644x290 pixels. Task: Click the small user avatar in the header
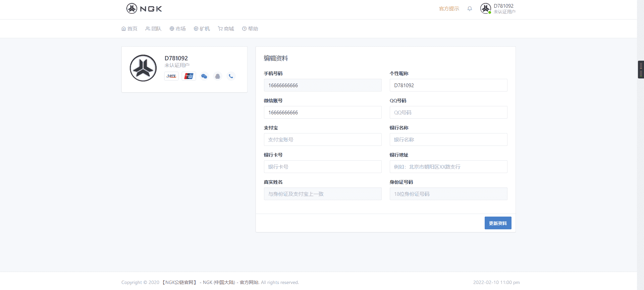[x=485, y=8]
